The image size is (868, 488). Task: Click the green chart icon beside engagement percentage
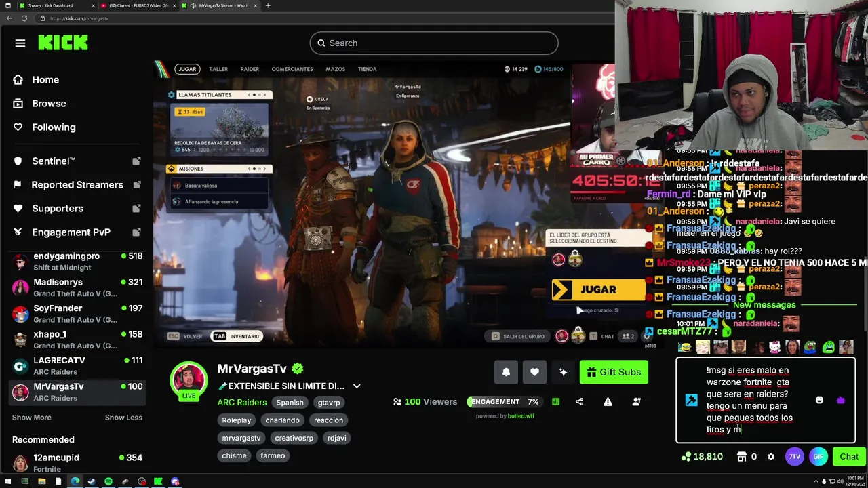pos(555,402)
